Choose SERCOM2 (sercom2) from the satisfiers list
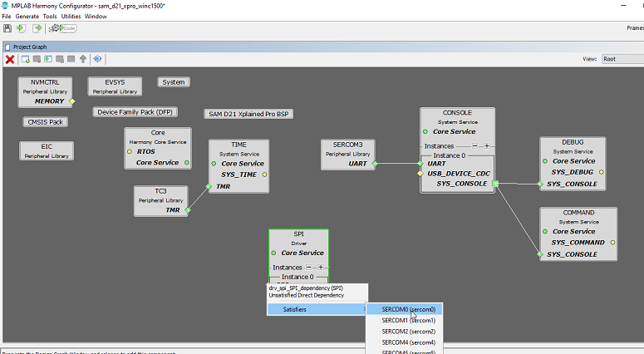 [x=404, y=332]
